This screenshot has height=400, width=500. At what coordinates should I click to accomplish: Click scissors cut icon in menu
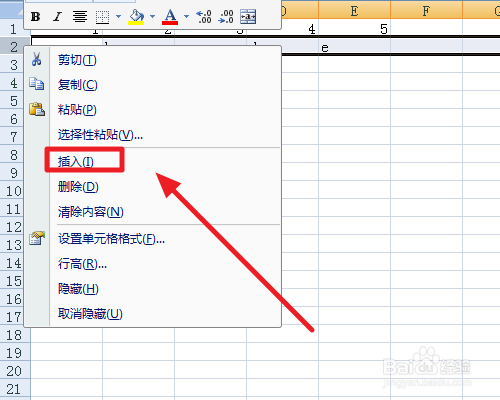pos(37,59)
